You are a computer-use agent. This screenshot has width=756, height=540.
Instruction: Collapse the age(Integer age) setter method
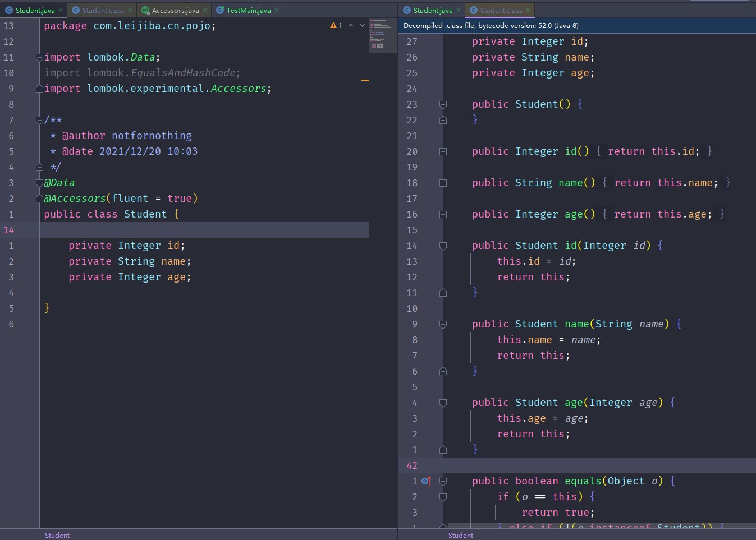443,403
